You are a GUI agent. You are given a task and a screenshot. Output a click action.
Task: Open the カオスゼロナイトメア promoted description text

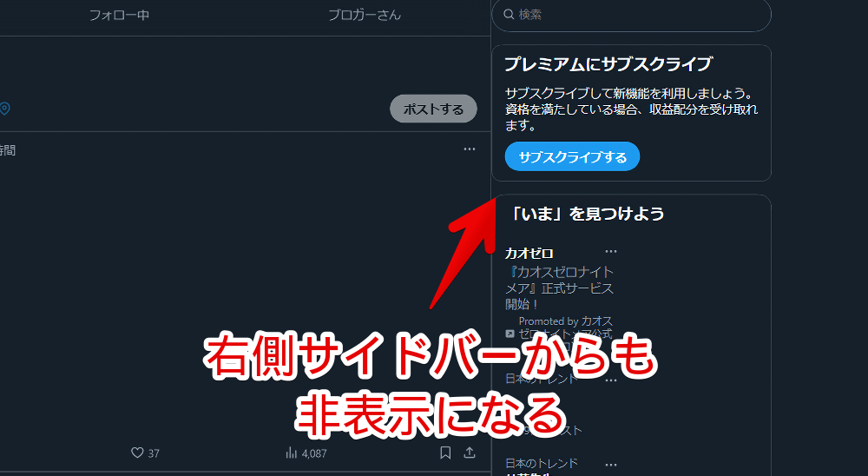pos(559,288)
